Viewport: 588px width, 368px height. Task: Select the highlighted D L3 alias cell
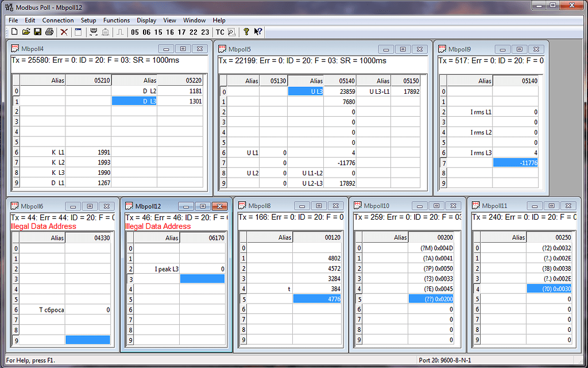(x=134, y=101)
